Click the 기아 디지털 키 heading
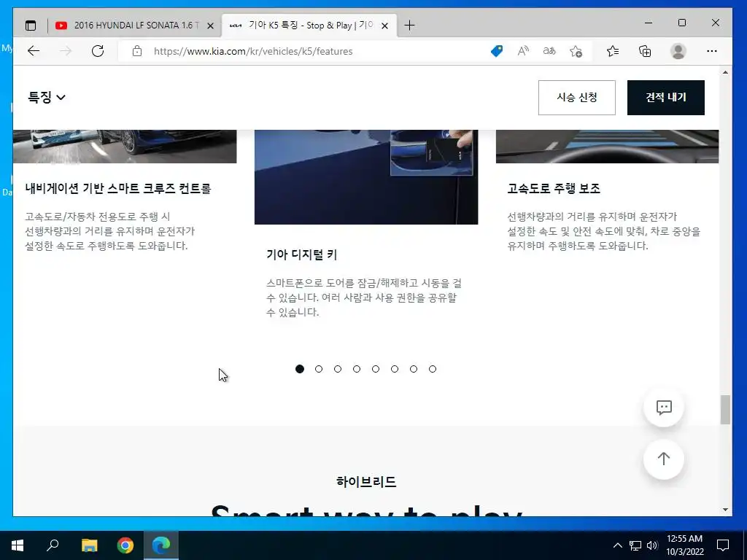The image size is (747, 560). pos(301,254)
